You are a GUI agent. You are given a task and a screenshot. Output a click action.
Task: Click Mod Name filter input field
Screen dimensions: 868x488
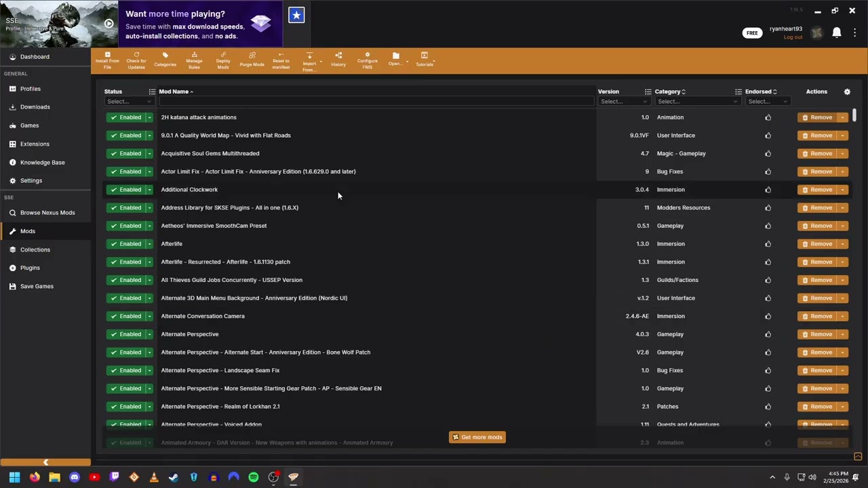tap(376, 102)
